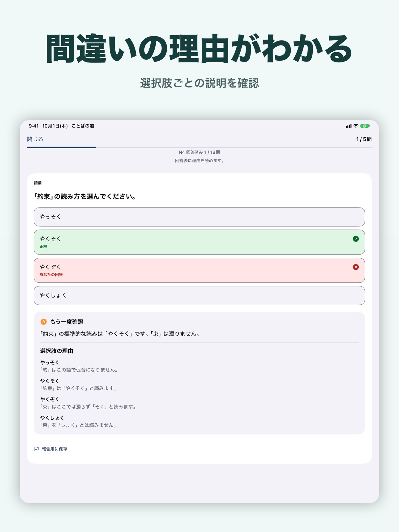
Task: Click the quiz progress bar
Action: 199,147
